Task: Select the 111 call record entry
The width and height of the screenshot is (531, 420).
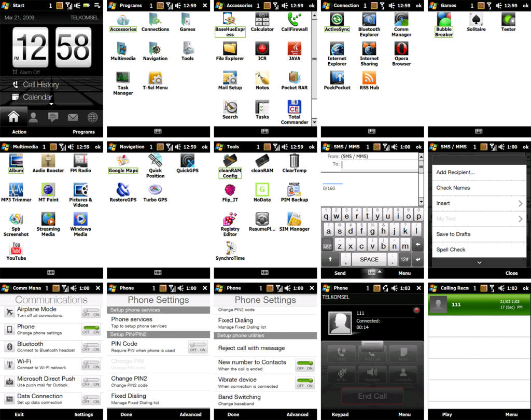Action: pyautogui.click(x=479, y=304)
